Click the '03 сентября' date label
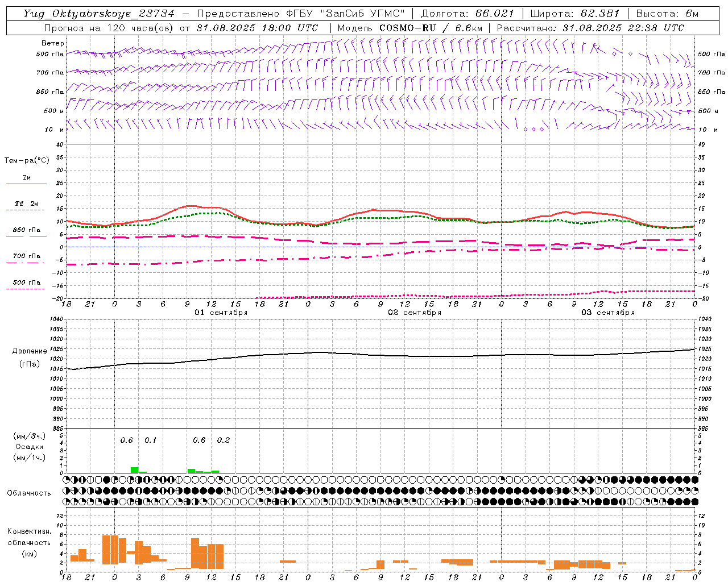This screenshot has width=728, height=582. pyautogui.click(x=608, y=313)
